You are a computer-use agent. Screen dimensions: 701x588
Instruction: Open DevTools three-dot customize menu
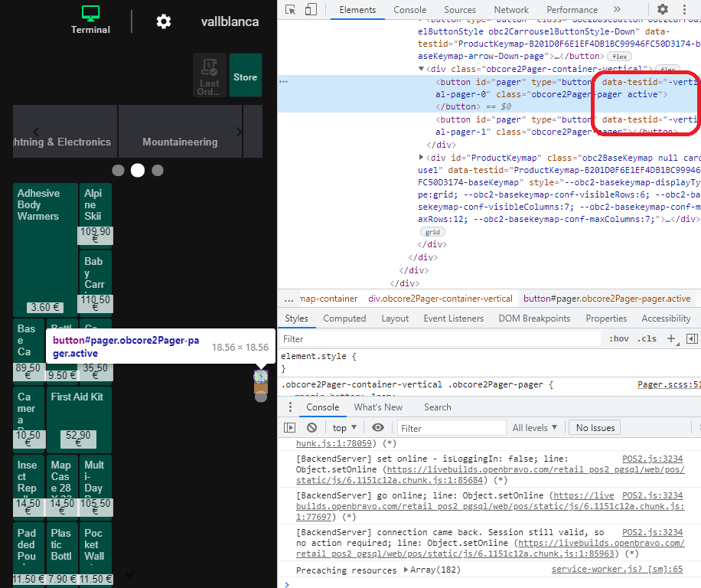[x=683, y=10]
